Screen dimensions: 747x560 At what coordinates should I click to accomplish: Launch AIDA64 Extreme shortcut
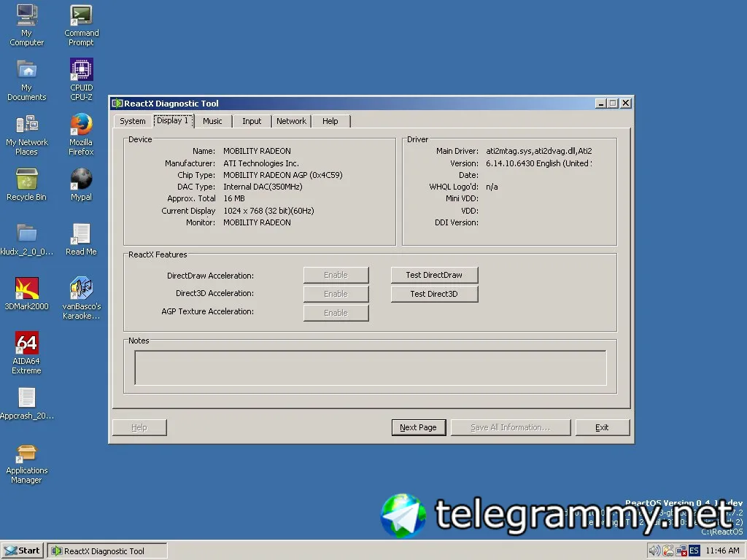point(27,353)
